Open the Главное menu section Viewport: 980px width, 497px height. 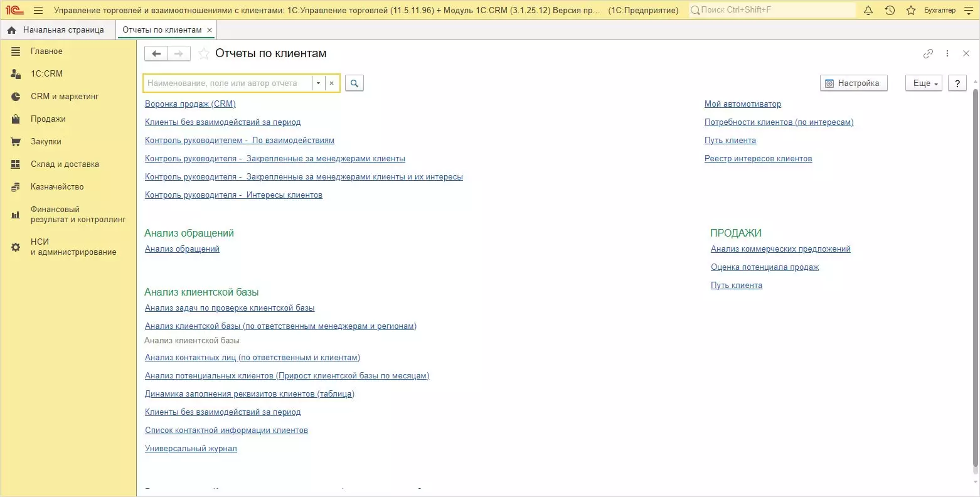tap(46, 51)
